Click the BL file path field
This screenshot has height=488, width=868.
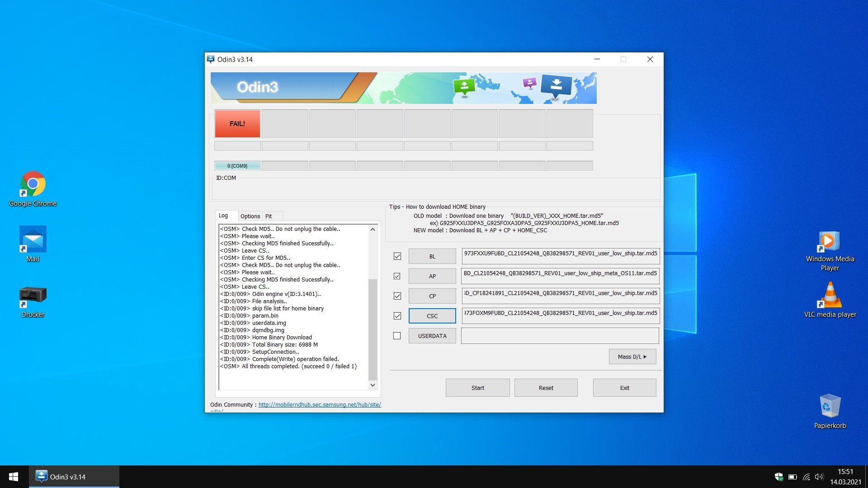(x=560, y=256)
